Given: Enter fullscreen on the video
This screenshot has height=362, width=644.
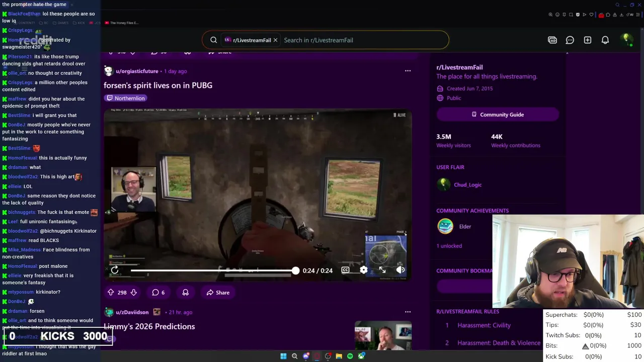Looking at the screenshot, I should (x=382, y=270).
